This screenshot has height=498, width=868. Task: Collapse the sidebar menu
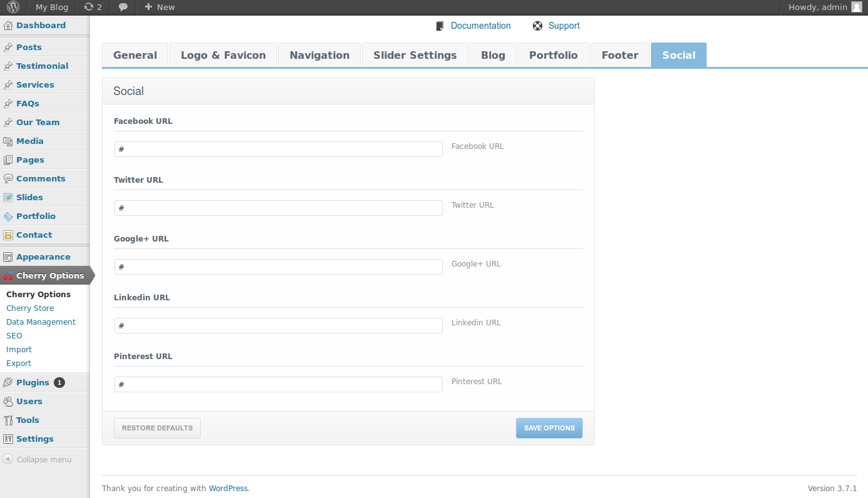point(38,459)
